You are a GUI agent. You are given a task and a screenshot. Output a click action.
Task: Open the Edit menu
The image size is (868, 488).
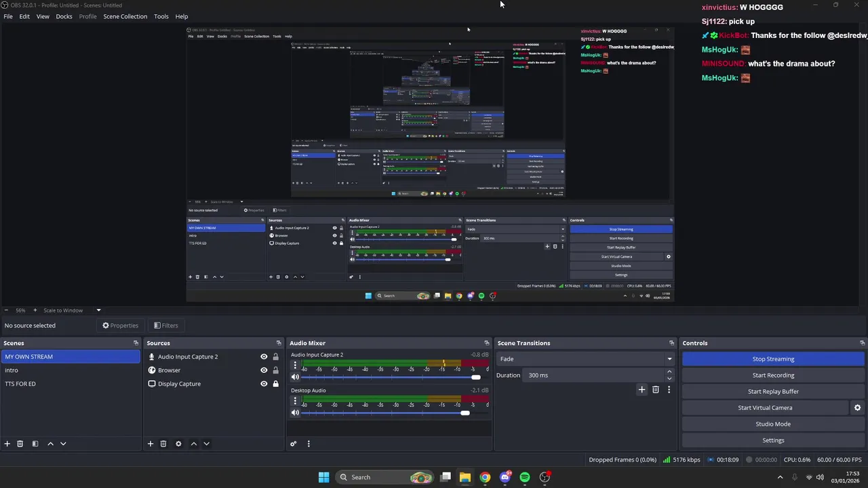click(24, 16)
